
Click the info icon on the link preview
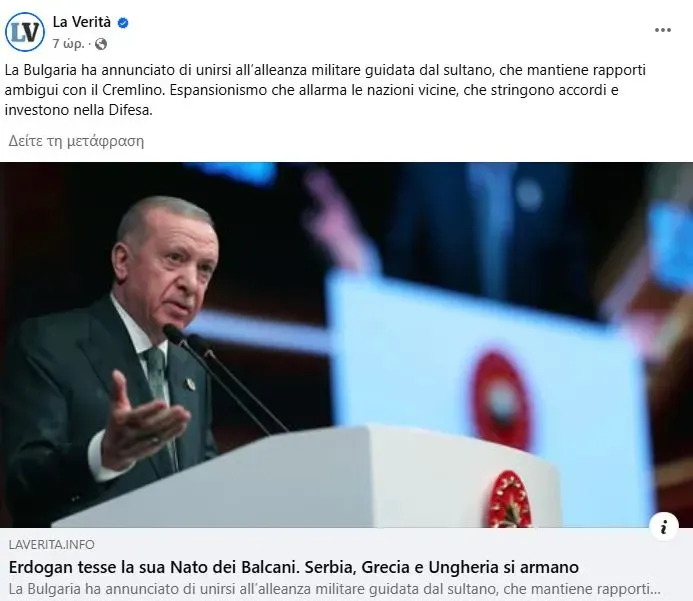pyautogui.click(x=663, y=527)
